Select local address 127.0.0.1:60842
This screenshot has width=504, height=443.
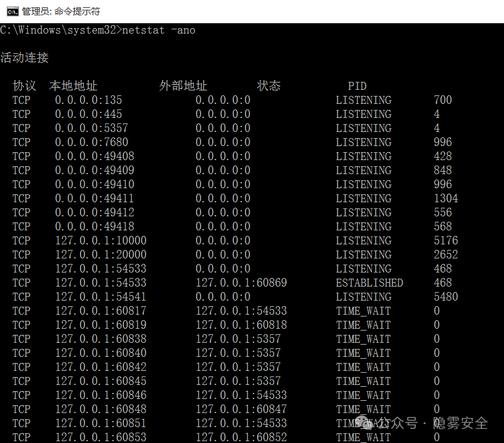click(x=101, y=367)
